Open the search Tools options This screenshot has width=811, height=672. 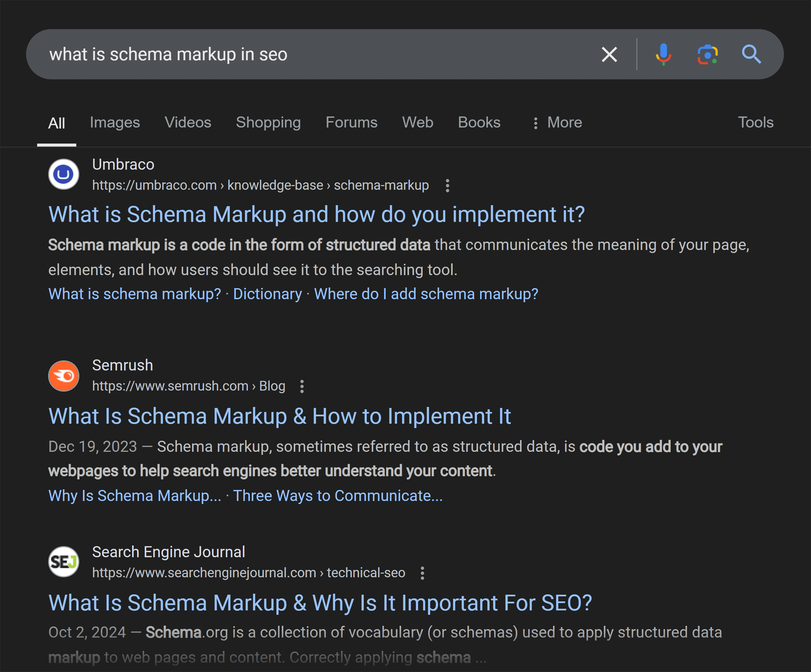(x=756, y=122)
